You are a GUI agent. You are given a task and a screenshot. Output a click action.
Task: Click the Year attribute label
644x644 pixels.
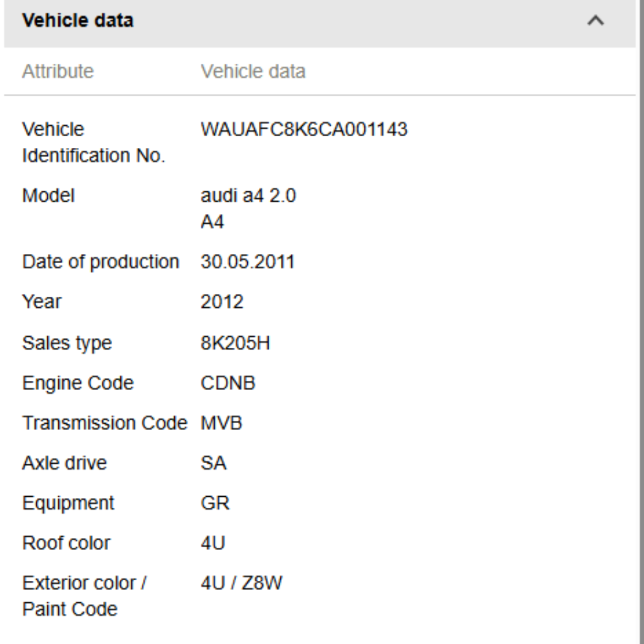[42, 302]
